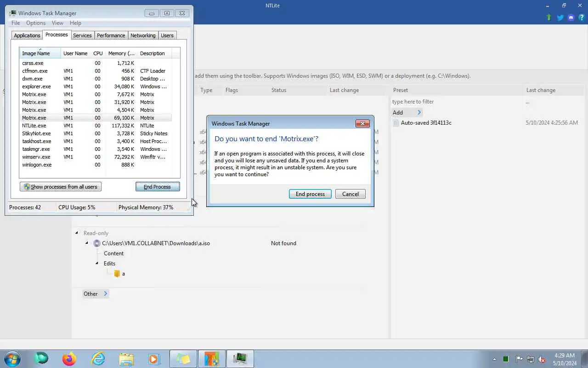This screenshot has width=588, height=368.
Task: Click the green CPU meter tray icon
Action: point(506,359)
